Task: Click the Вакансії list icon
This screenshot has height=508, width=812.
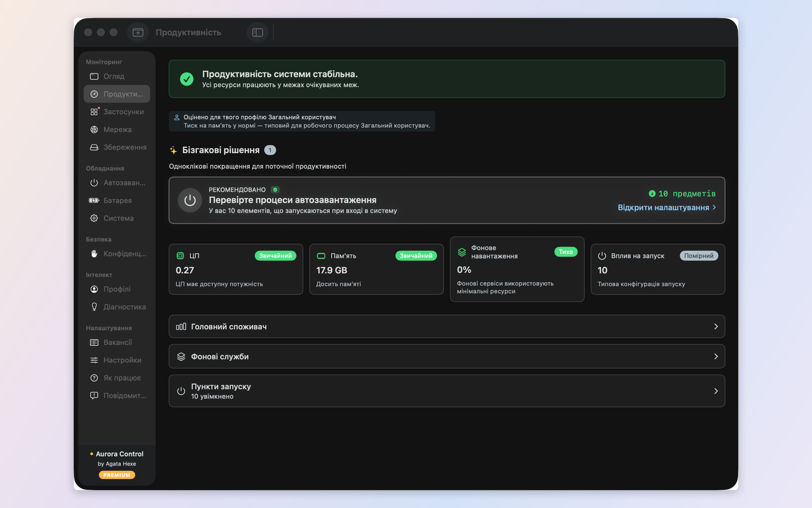Action: click(94, 342)
